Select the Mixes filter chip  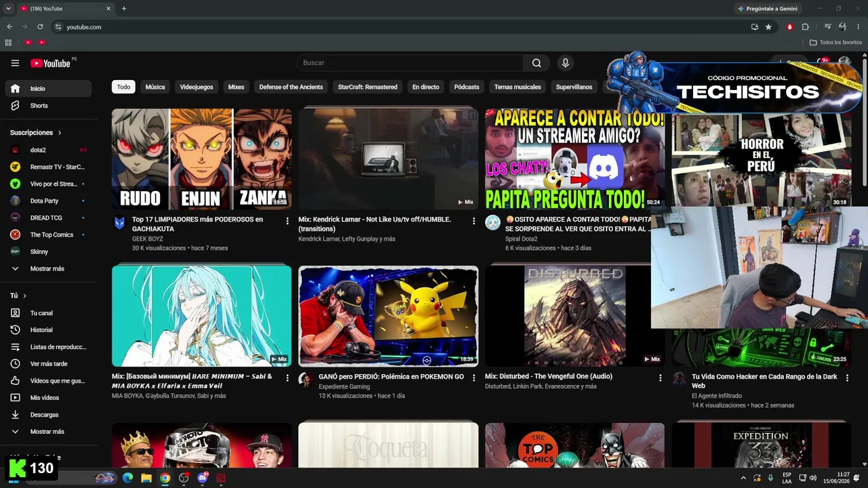point(236,87)
